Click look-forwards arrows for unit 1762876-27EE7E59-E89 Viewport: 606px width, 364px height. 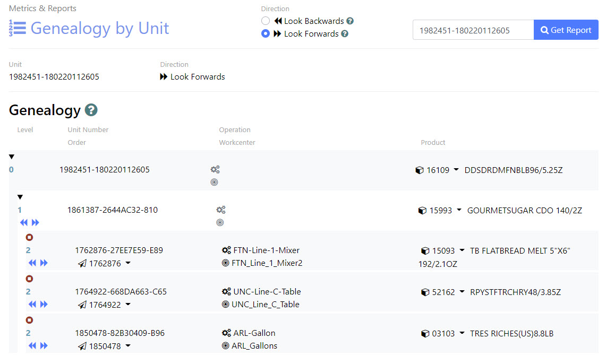click(x=44, y=263)
